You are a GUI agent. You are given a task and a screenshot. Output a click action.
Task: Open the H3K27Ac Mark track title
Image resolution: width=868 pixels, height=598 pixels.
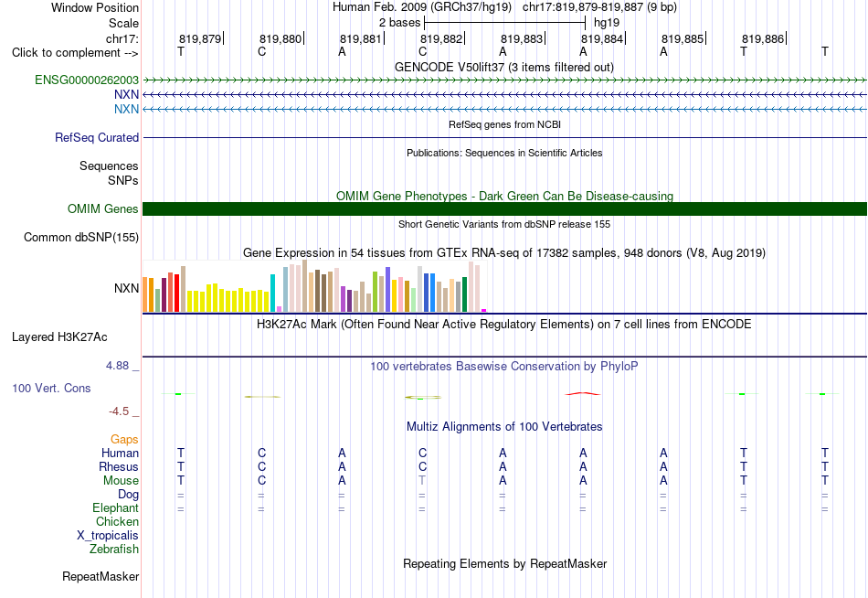point(504,325)
